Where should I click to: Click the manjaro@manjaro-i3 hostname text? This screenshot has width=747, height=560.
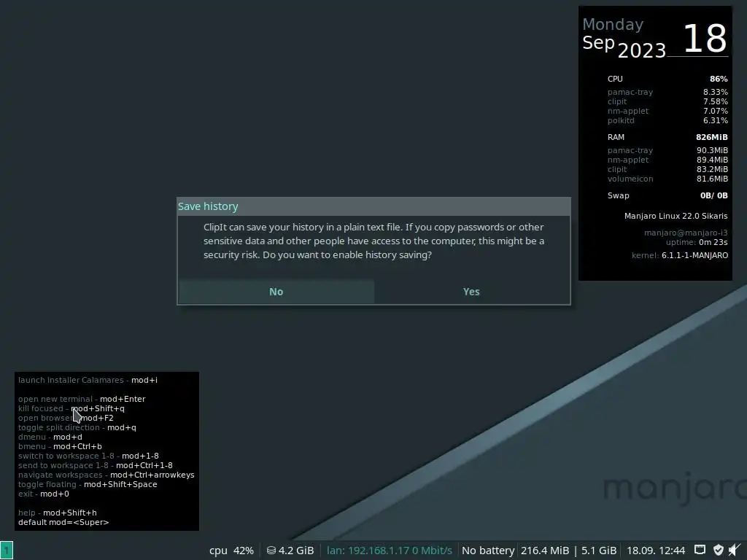coord(686,233)
